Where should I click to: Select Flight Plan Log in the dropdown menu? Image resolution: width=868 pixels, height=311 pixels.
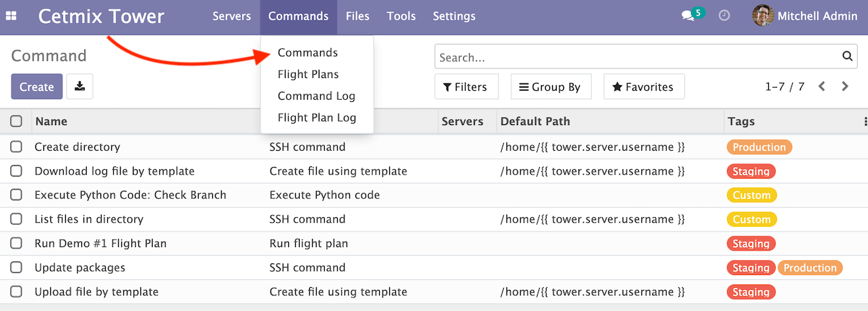(x=317, y=117)
